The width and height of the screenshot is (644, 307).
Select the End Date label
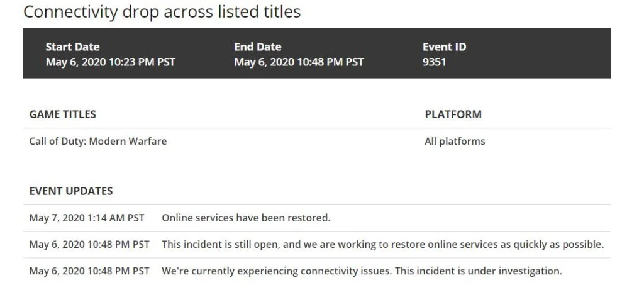pos(258,47)
